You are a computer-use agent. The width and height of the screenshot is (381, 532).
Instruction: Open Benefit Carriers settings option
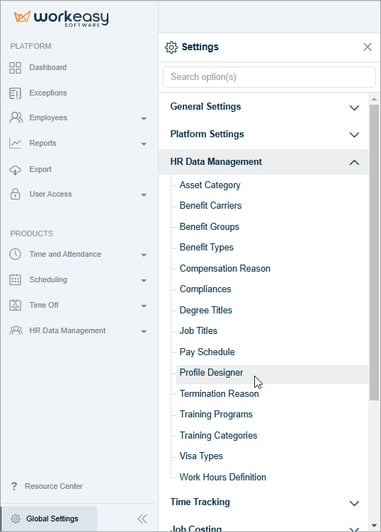click(x=210, y=206)
